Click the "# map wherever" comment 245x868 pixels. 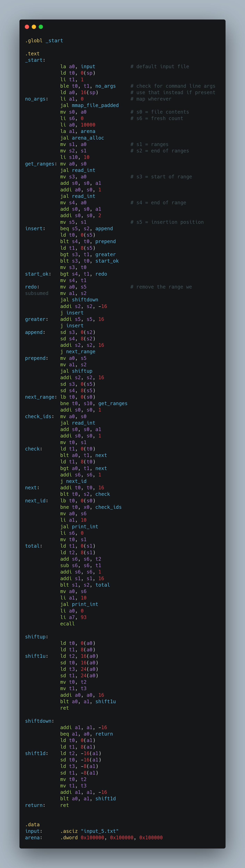pos(151,99)
